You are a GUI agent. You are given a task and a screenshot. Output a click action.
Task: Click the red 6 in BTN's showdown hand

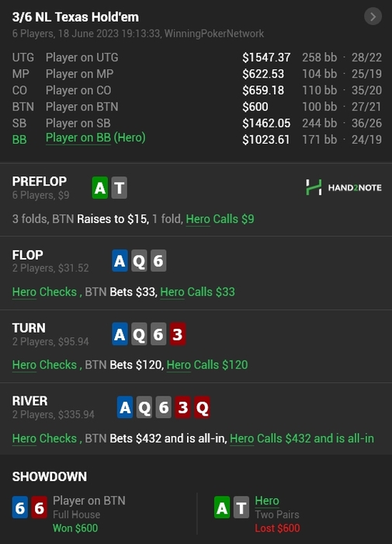(x=39, y=507)
